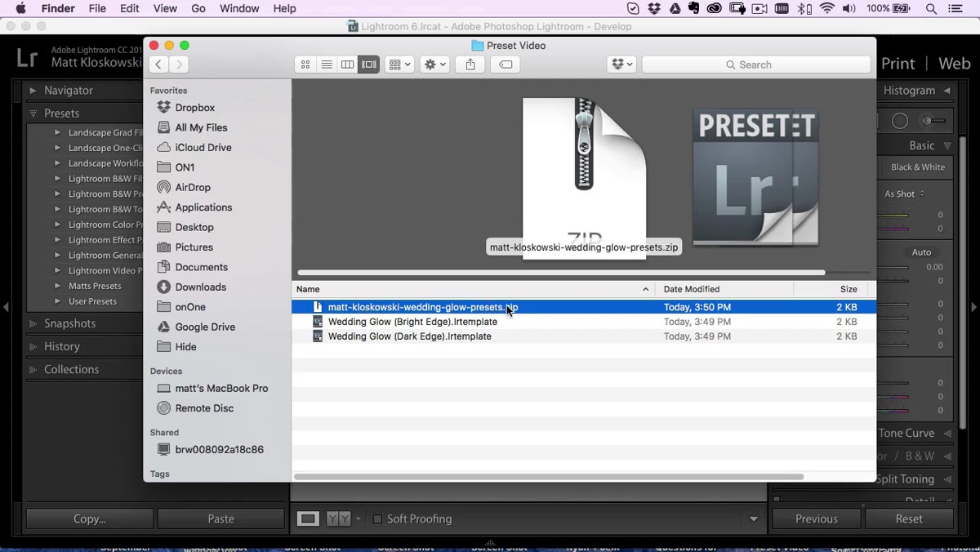The height and width of the screenshot is (552, 980).
Task: Enable Soft Proofing checkbox in Lightroom
Action: click(377, 519)
